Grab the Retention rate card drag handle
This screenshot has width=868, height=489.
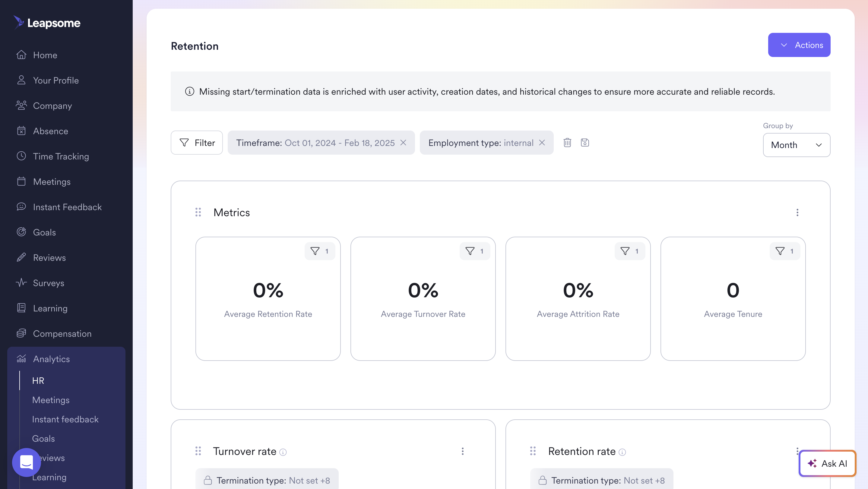pyautogui.click(x=533, y=451)
